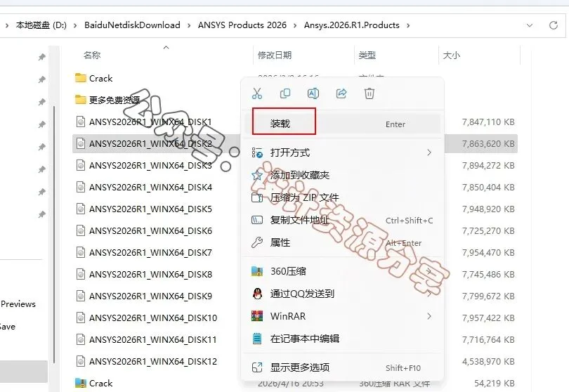
Task: Click the navigation pane vertical scrollbar
Action: [54, 234]
